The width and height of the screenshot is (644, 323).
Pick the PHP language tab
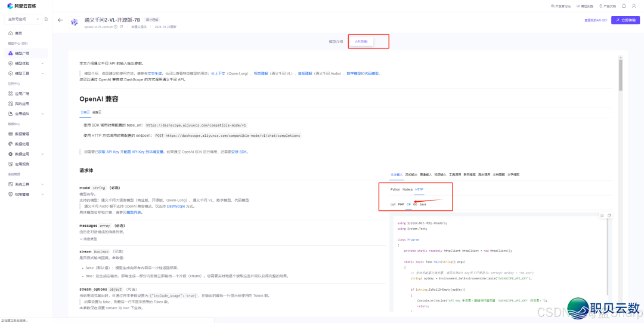tap(401, 204)
